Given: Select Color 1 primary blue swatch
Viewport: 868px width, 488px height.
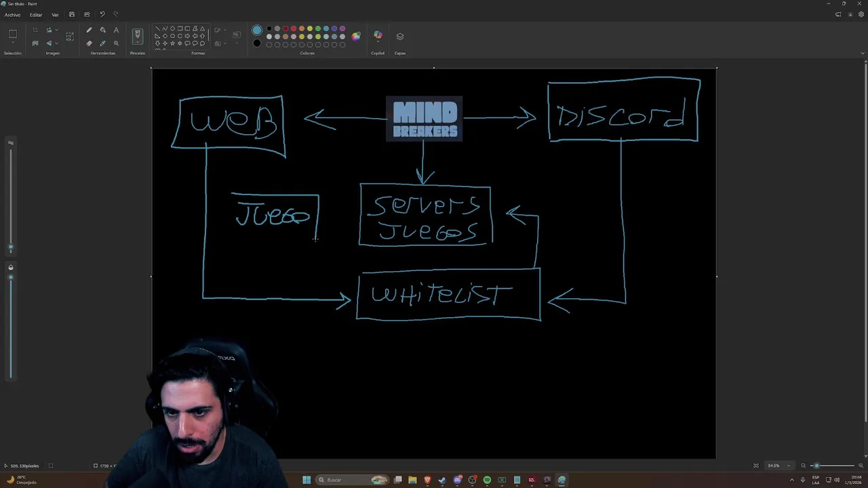Looking at the screenshot, I should click(x=257, y=30).
